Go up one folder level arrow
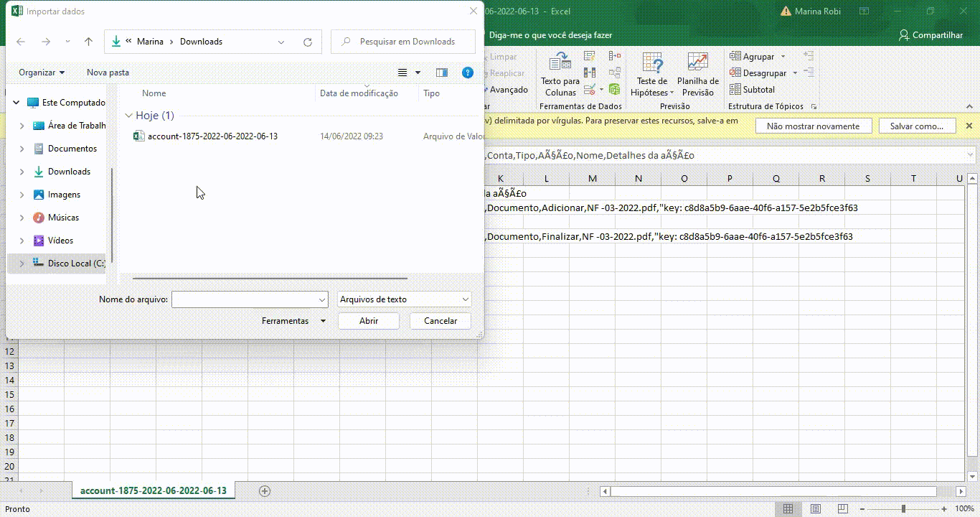 (x=88, y=42)
